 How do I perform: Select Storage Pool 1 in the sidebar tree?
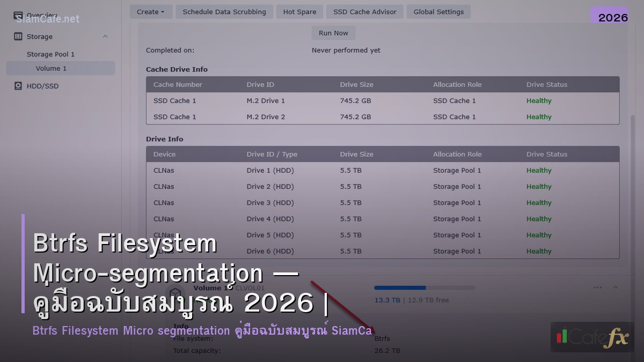[51, 54]
